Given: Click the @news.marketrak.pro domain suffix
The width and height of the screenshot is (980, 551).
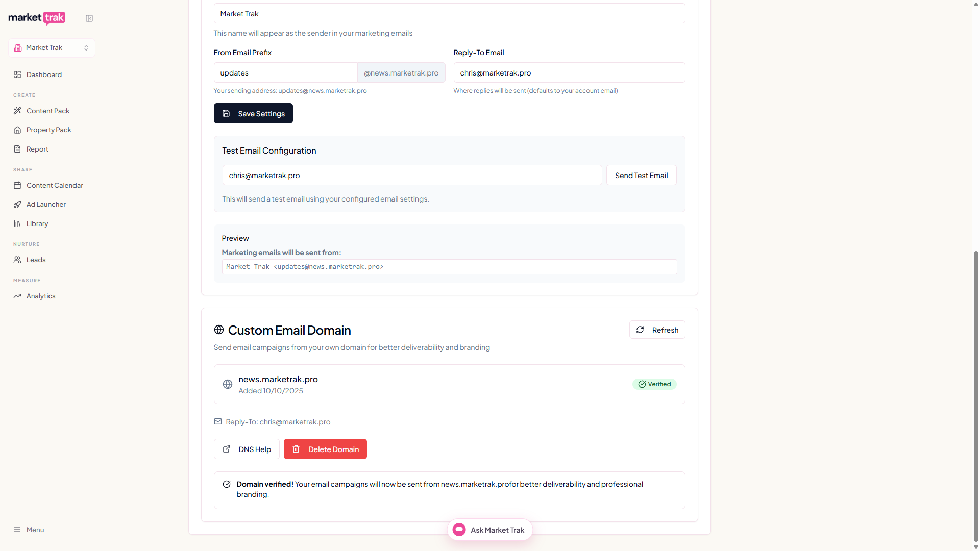Looking at the screenshot, I should coord(401,73).
